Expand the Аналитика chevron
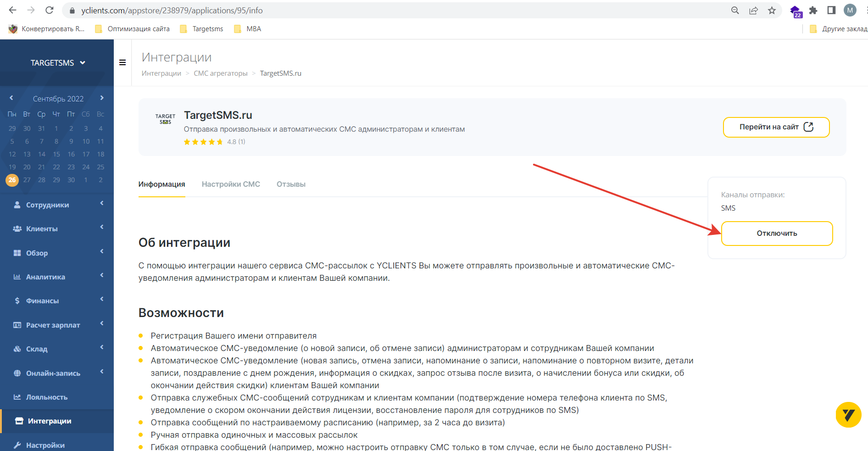The image size is (868, 451). (x=102, y=275)
